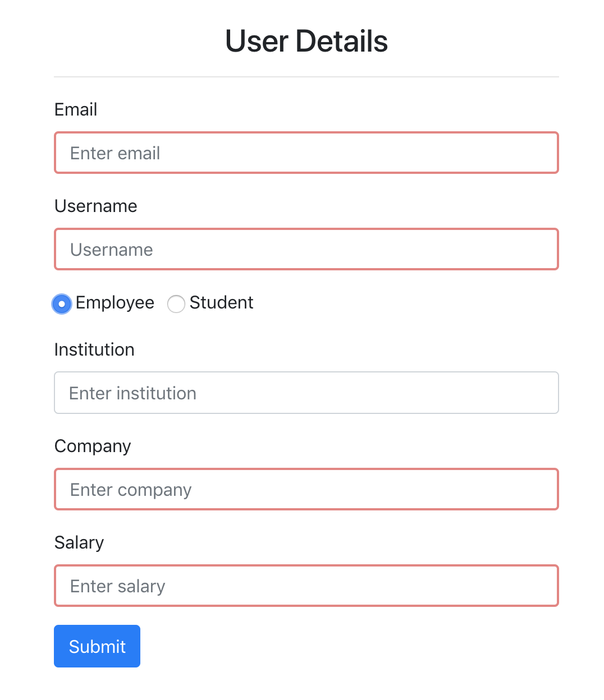Click inside the Company text box
The height and width of the screenshot is (700, 604).
306,489
